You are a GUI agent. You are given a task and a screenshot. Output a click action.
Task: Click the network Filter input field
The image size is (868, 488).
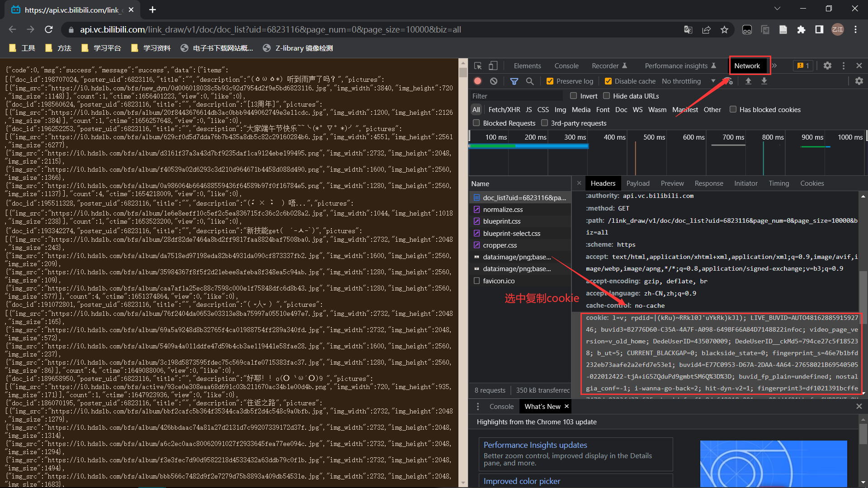tap(516, 96)
